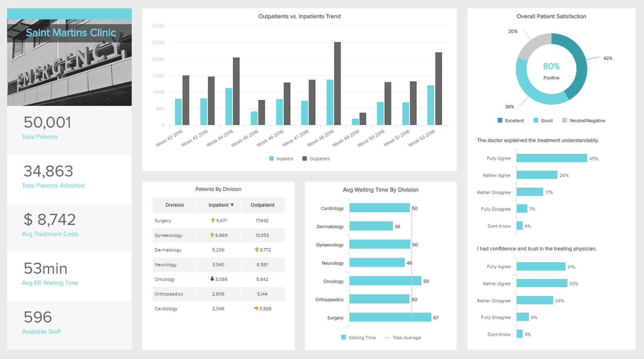The image size is (644, 359).
Task: Click the Total Patients Admitted label
Action: [53, 186]
